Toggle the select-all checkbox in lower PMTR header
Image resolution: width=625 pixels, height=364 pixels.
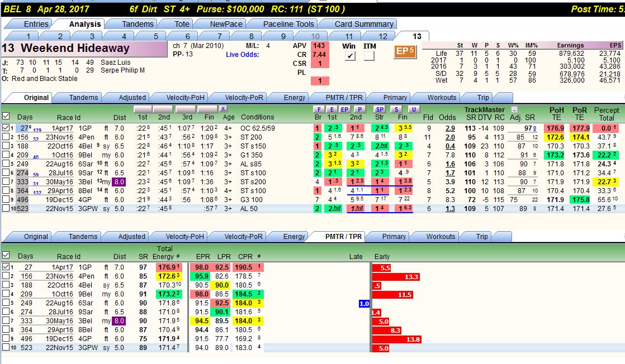pos(6,255)
